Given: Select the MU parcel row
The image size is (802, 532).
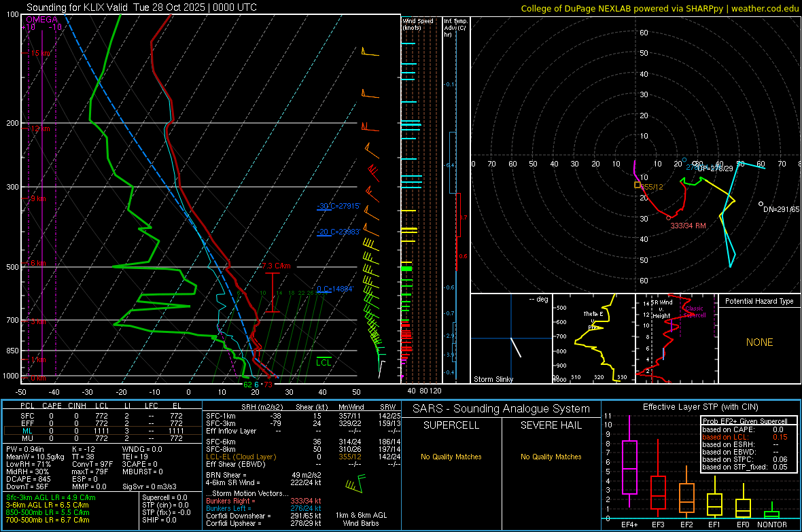Looking at the screenshot, I should click(102, 438).
